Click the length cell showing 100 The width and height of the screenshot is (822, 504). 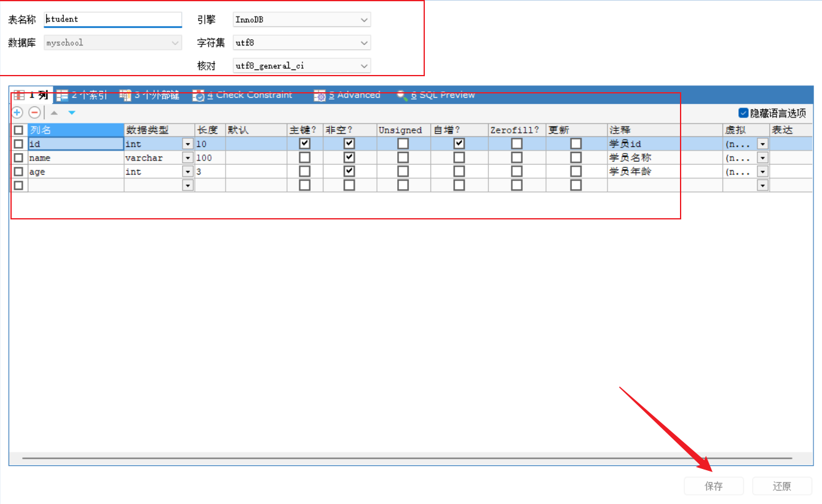pyautogui.click(x=210, y=158)
